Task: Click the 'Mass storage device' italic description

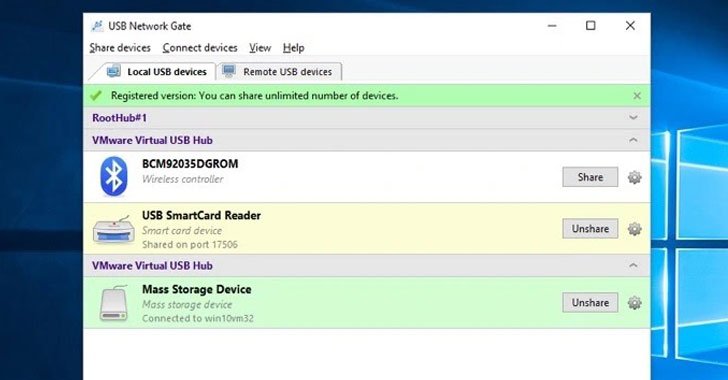Action: point(187,304)
